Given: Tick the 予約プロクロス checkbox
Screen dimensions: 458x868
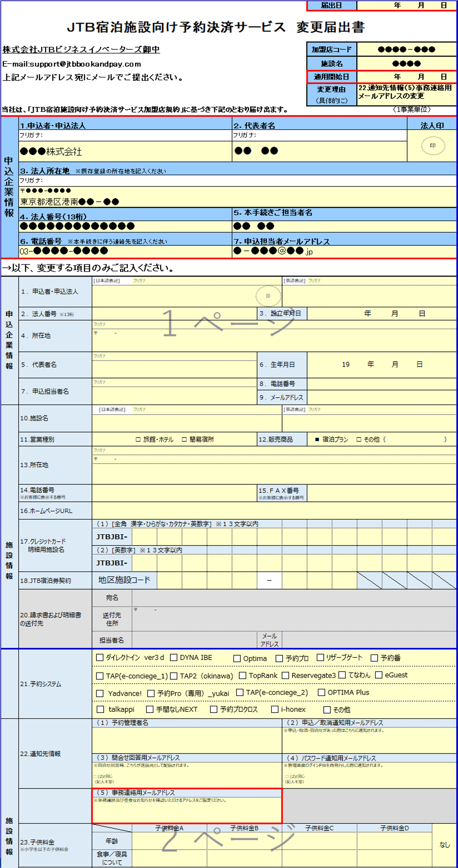Looking at the screenshot, I should pyautogui.click(x=214, y=710).
